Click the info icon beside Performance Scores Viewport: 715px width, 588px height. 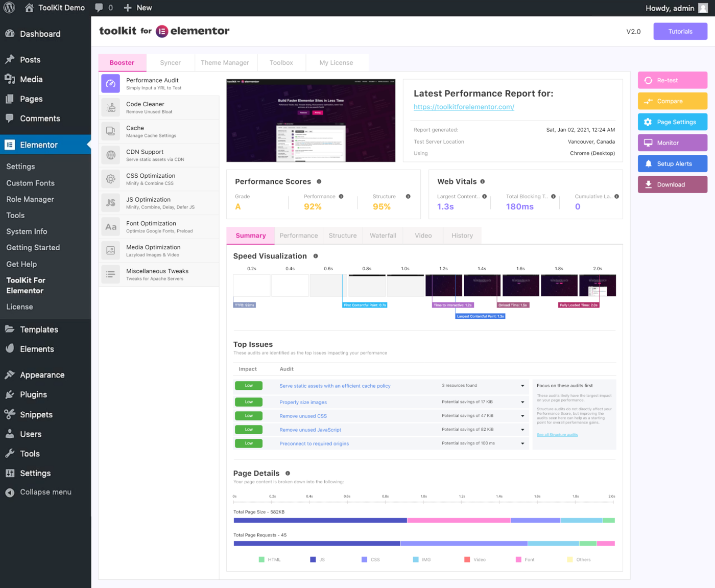(319, 181)
